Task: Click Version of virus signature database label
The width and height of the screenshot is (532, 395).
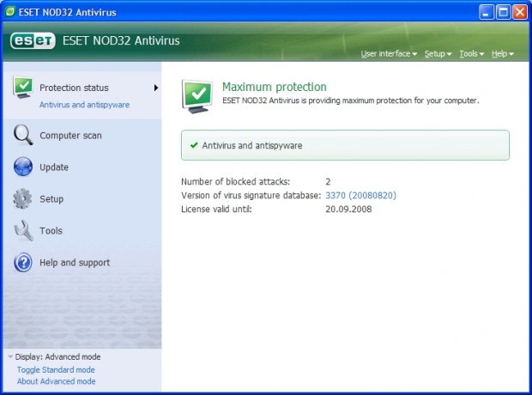Action: click(251, 195)
